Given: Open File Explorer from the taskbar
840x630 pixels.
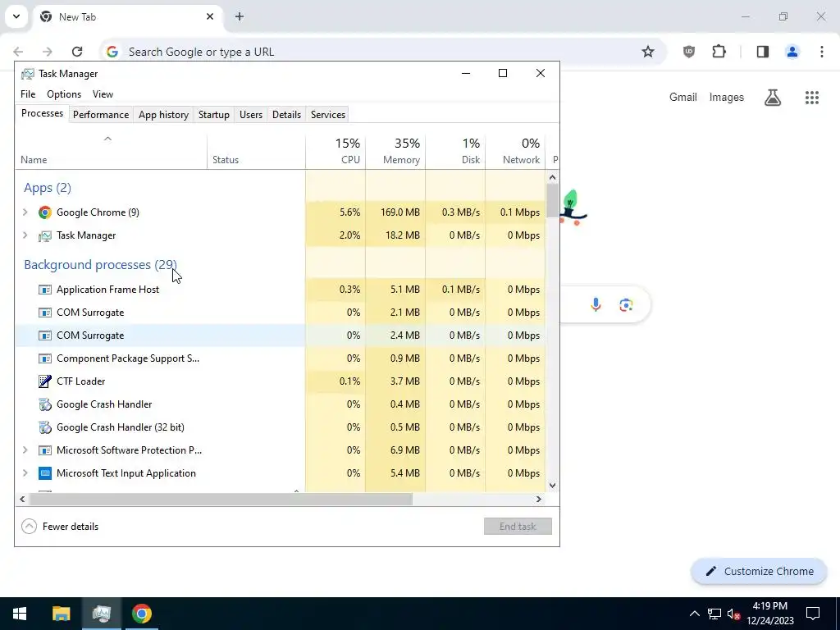Looking at the screenshot, I should point(61,614).
